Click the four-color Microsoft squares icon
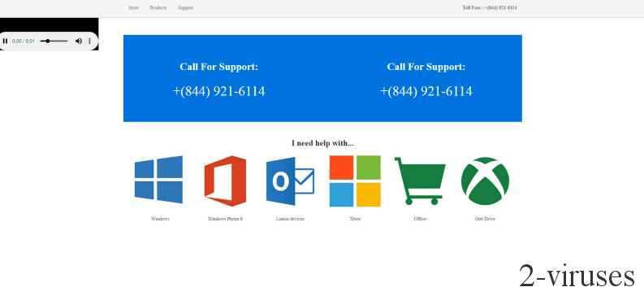Image resolution: width=644 pixels, height=296 pixels. 355,181
